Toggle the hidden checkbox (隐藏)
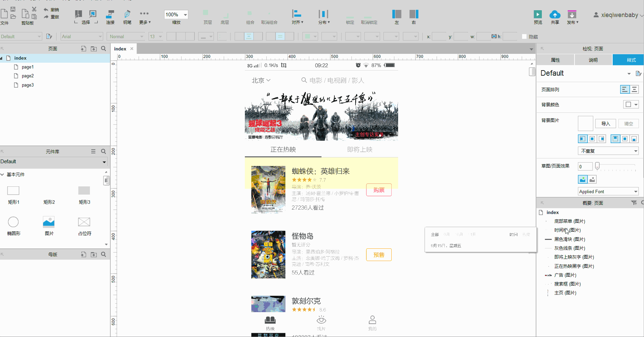644x337 pixels. coord(524,36)
